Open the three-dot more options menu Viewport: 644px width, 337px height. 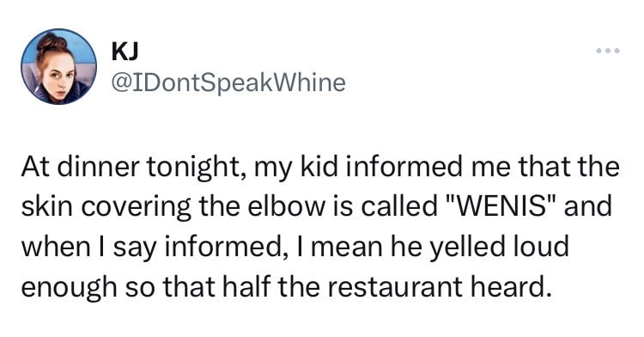pos(608,51)
